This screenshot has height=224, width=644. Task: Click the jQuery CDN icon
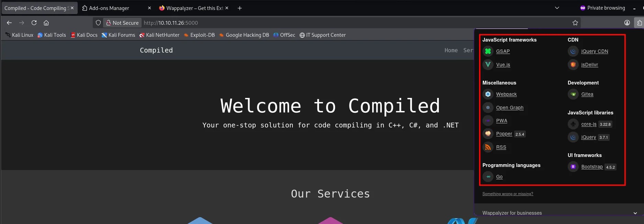[573, 51]
